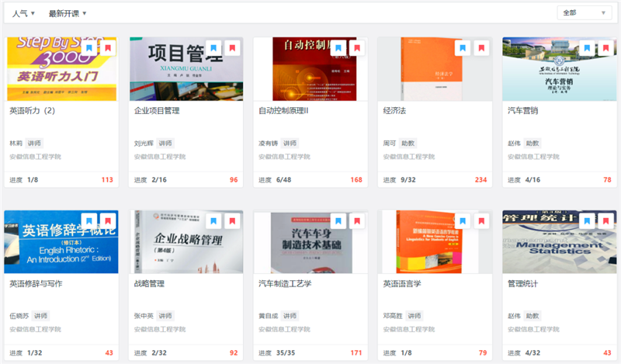Click red bookmark icon on 英语语言学 card
Screen dimensions: 621x364
pyautogui.click(x=481, y=221)
